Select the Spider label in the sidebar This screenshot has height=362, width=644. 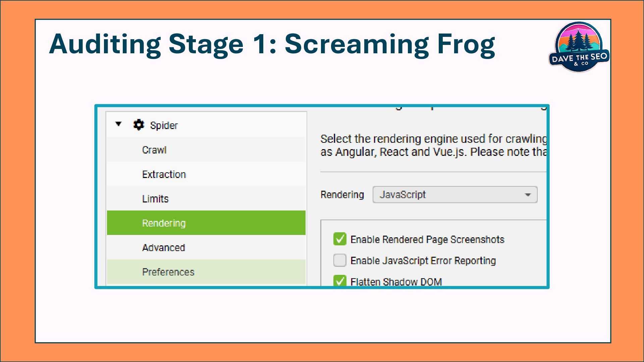click(x=164, y=125)
